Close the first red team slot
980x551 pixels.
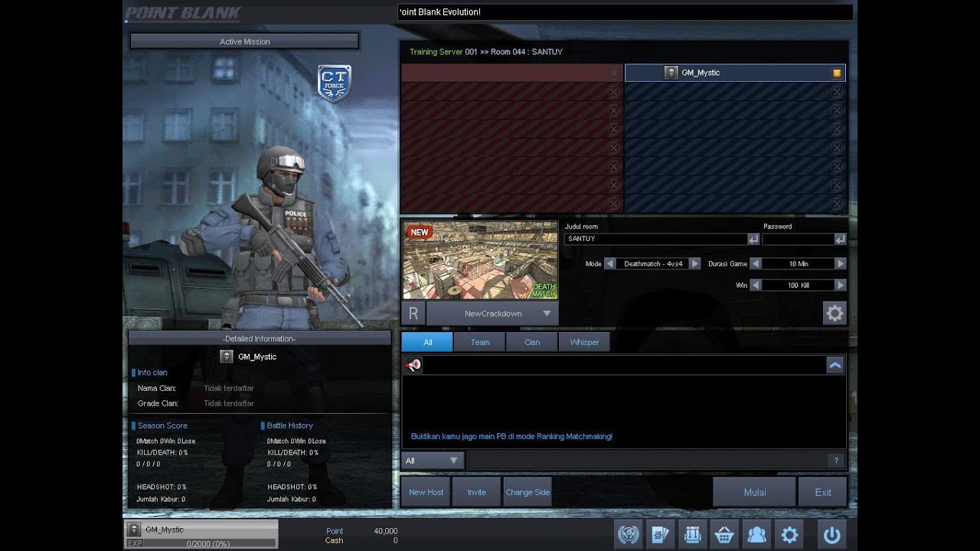pos(613,73)
